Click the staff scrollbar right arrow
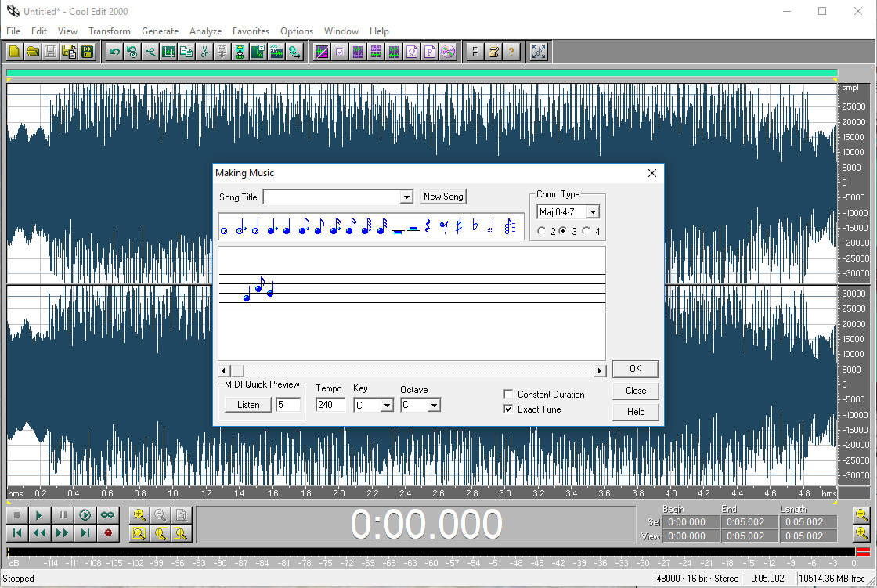The image size is (877, 588). 600,370
